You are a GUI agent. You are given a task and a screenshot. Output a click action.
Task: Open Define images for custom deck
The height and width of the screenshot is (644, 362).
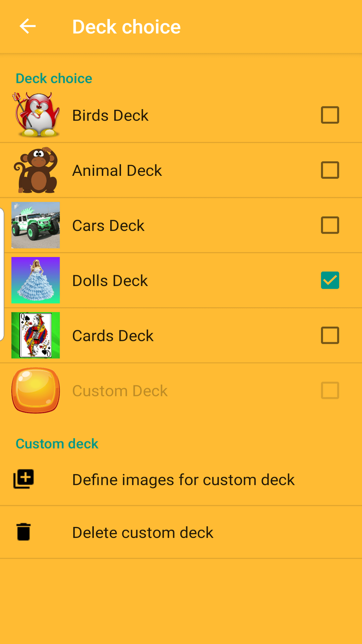pos(183,480)
